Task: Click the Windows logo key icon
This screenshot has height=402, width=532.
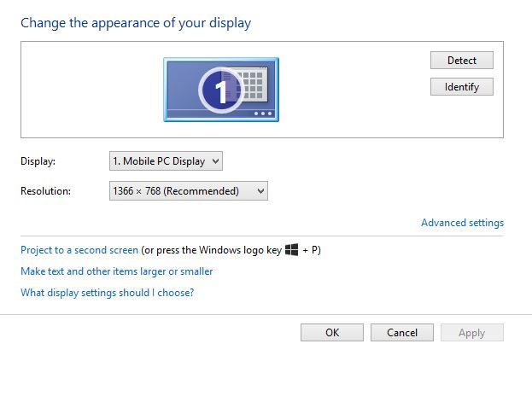Action: coord(291,250)
